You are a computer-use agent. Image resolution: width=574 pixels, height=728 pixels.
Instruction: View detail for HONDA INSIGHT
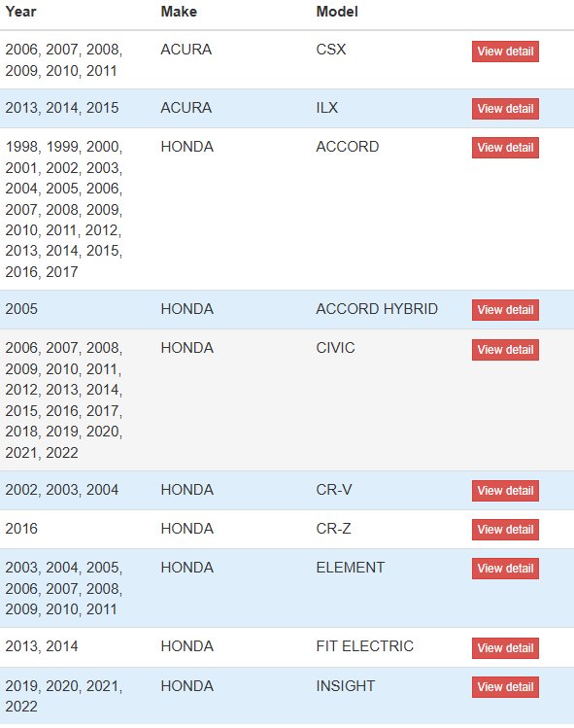coord(505,686)
